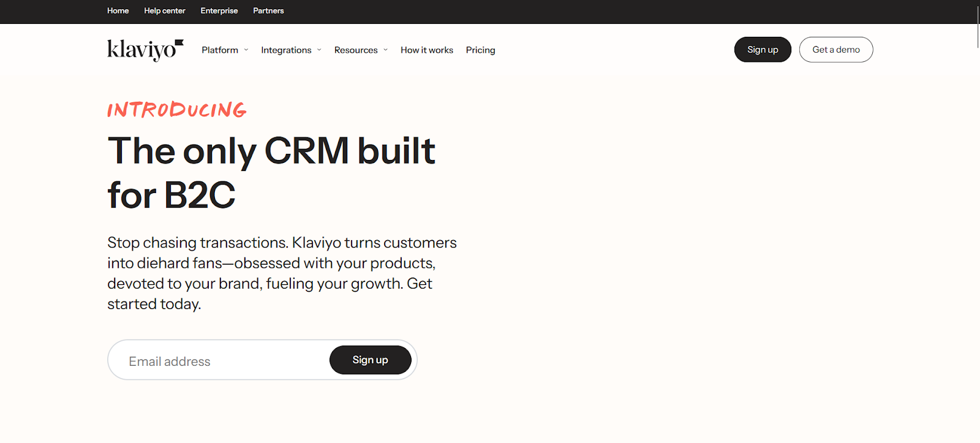Click the Klaviyo logo
Screen dimensions: 980x443
point(145,50)
